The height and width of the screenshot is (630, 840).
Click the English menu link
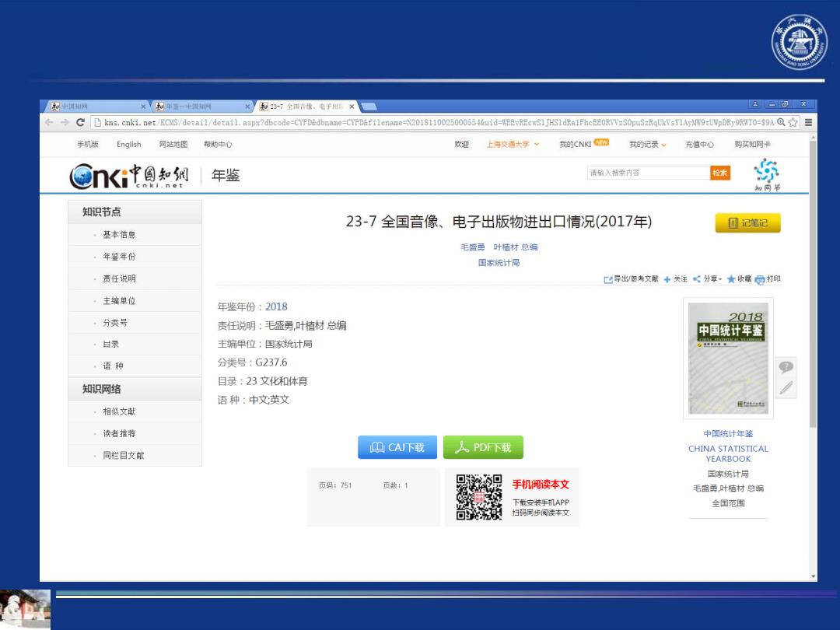pyautogui.click(x=129, y=144)
